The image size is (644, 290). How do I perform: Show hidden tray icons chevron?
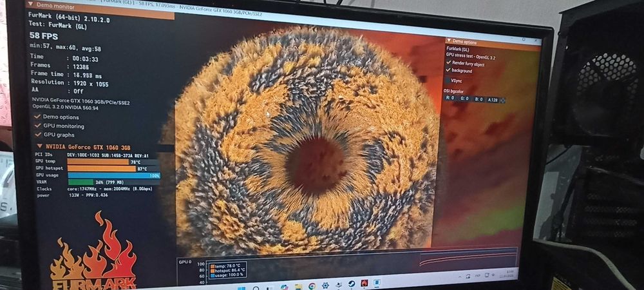pos(460,277)
